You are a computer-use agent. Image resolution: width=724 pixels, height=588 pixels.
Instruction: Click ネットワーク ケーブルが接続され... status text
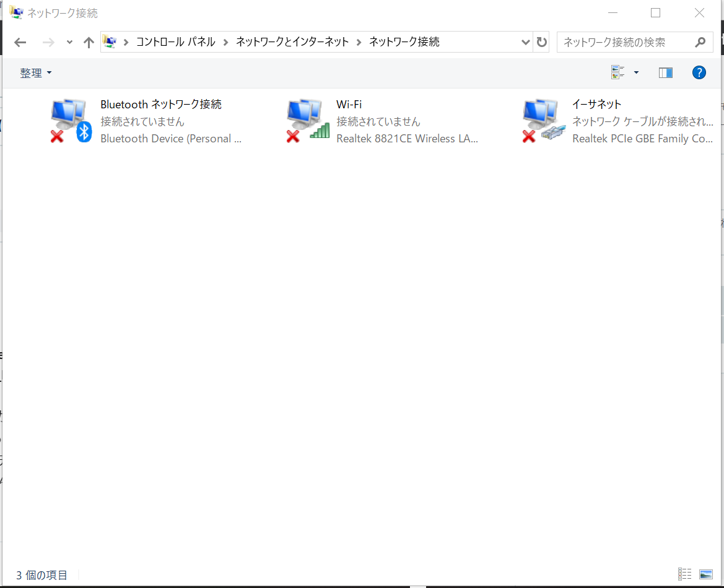point(642,121)
